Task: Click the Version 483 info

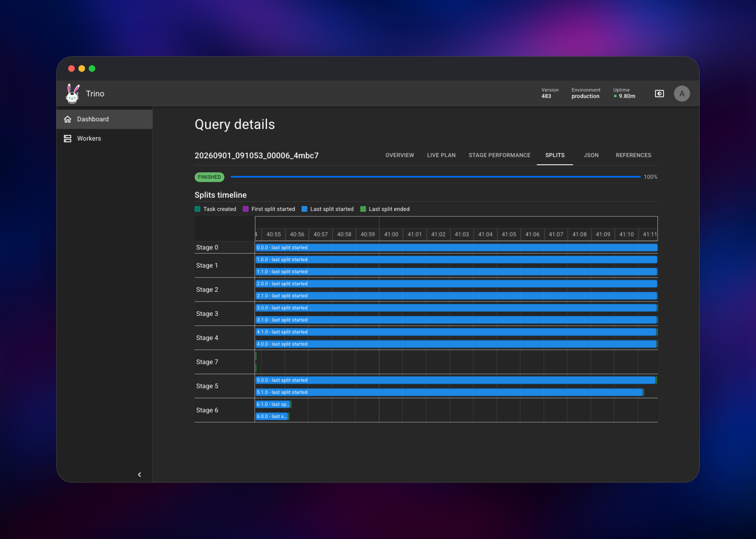Action: pos(550,93)
